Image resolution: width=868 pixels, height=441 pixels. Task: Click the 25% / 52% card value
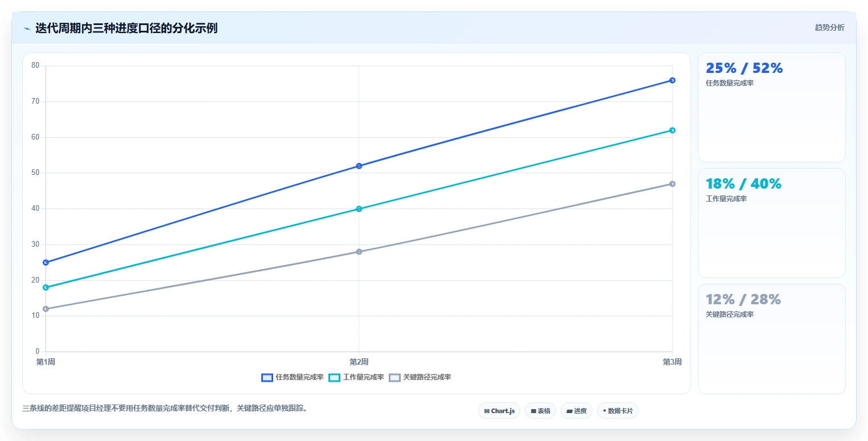click(x=744, y=68)
